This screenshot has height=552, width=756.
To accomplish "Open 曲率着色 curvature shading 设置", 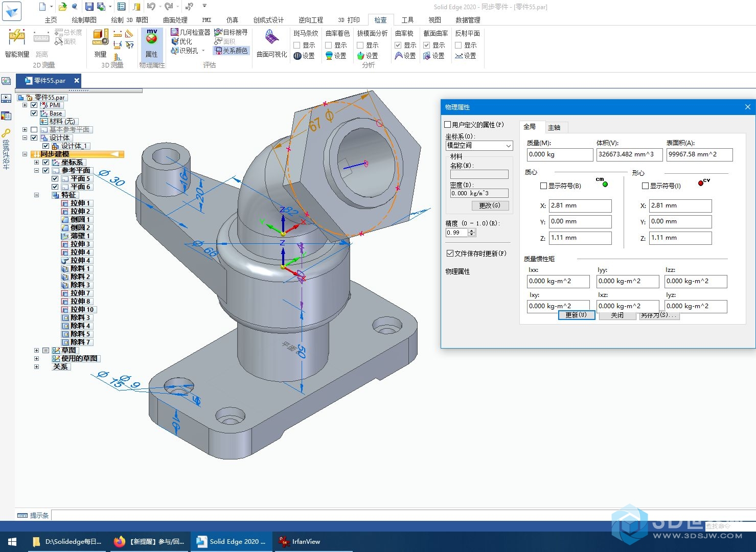I will (x=336, y=56).
